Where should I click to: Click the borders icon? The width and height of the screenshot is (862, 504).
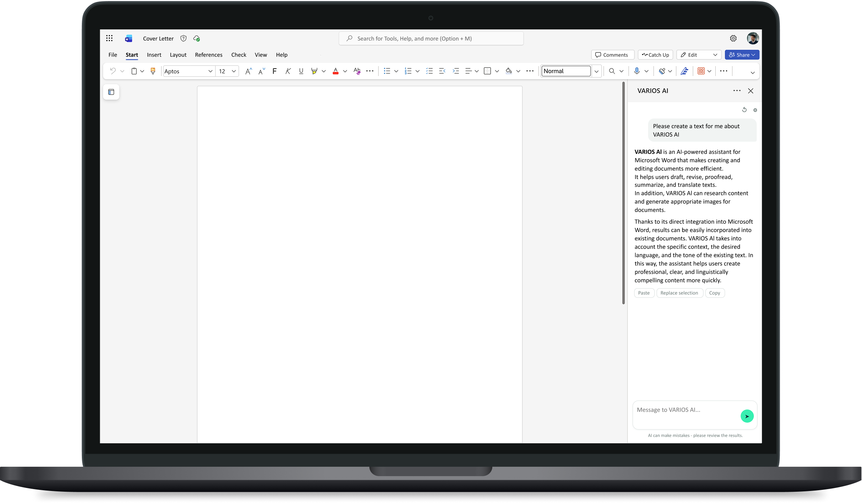point(487,71)
